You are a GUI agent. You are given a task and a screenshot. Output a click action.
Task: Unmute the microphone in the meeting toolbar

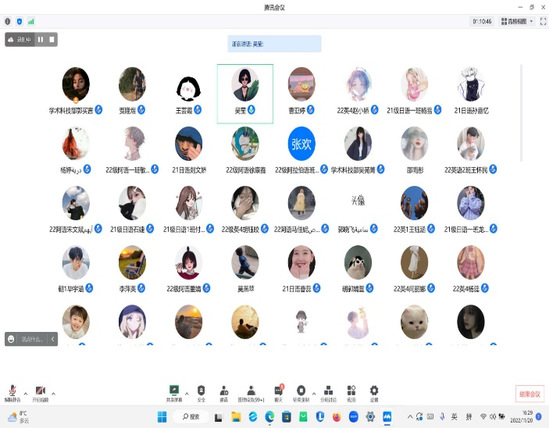13,393
